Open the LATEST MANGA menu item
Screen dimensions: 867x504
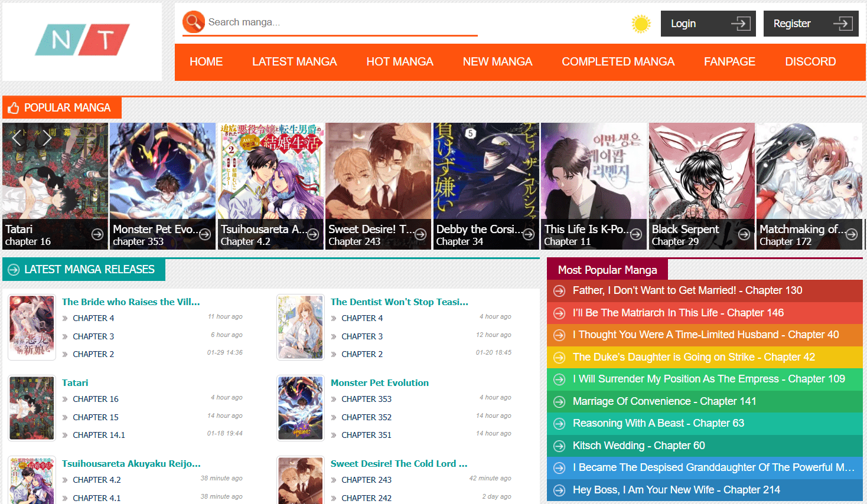click(x=294, y=62)
